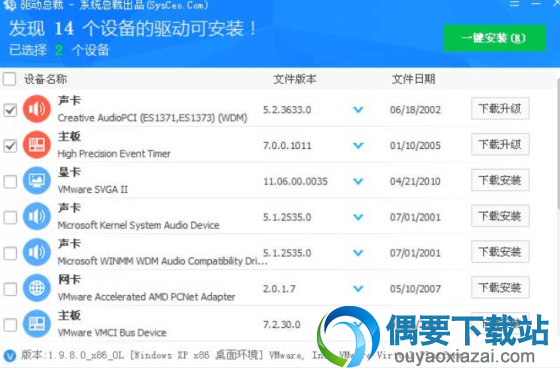Click 下载安装 for Microsoft Kernel System Audio
Viewport: 560px width, 368px height.
(500, 216)
